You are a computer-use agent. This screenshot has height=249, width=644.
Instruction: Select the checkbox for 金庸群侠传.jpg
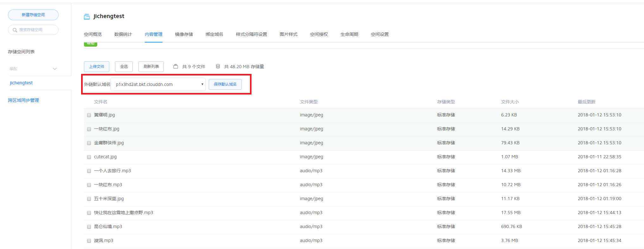click(89, 143)
